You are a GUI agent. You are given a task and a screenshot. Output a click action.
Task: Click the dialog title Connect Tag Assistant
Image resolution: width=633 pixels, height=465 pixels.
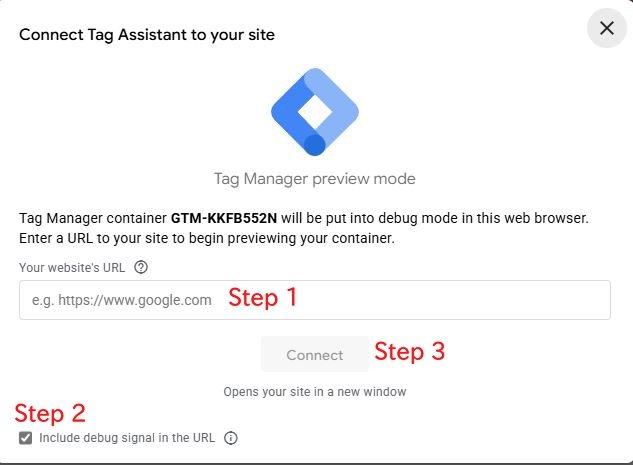[x=147, y=35]
